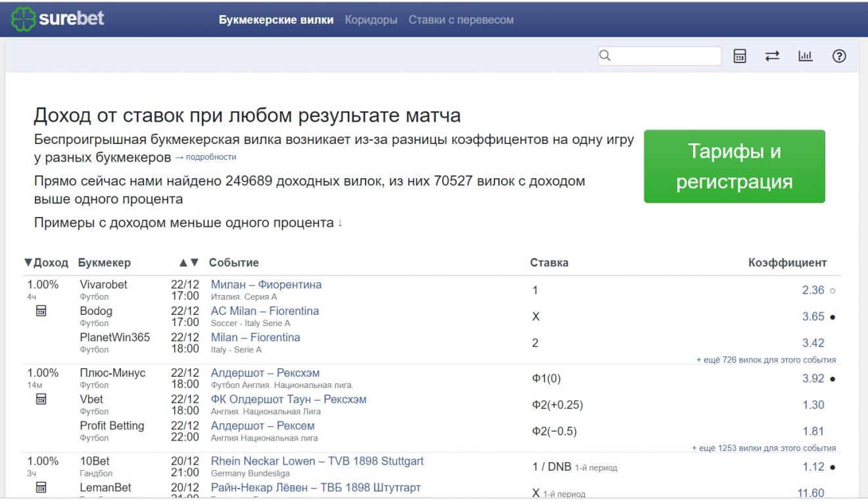Click the swap arrows icon in toolbar
The image size is (868, 501).
[772, 57]
